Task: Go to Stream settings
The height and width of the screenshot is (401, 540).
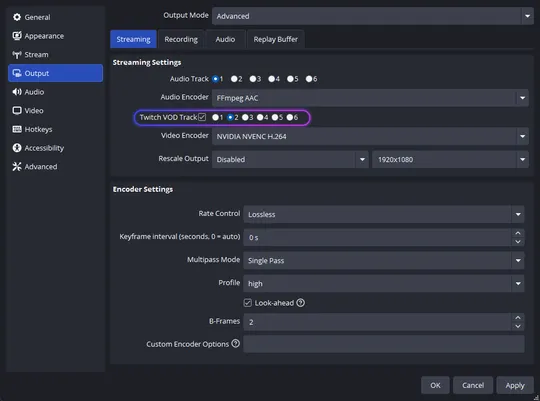Action: coord(55,54)
